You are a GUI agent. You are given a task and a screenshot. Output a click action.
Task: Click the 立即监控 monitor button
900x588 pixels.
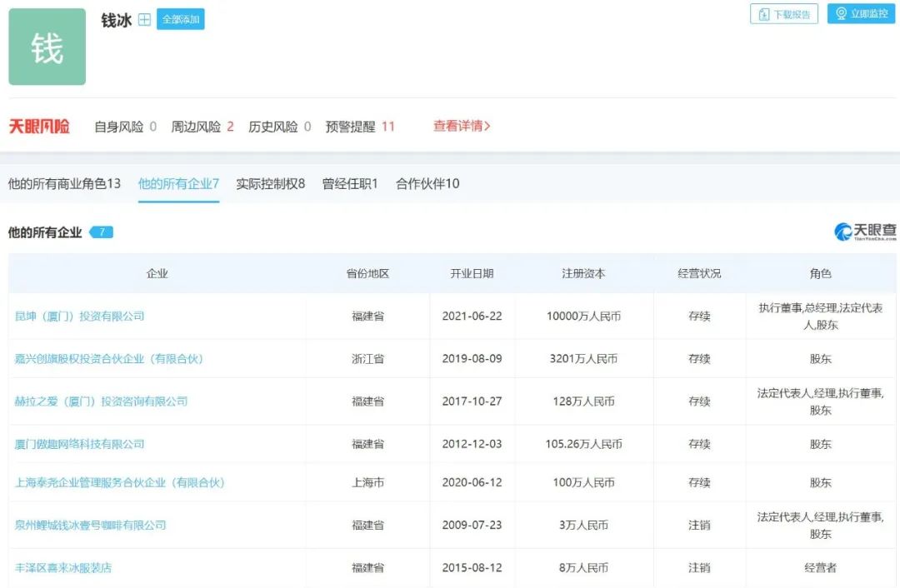click(x=861, y=14)
